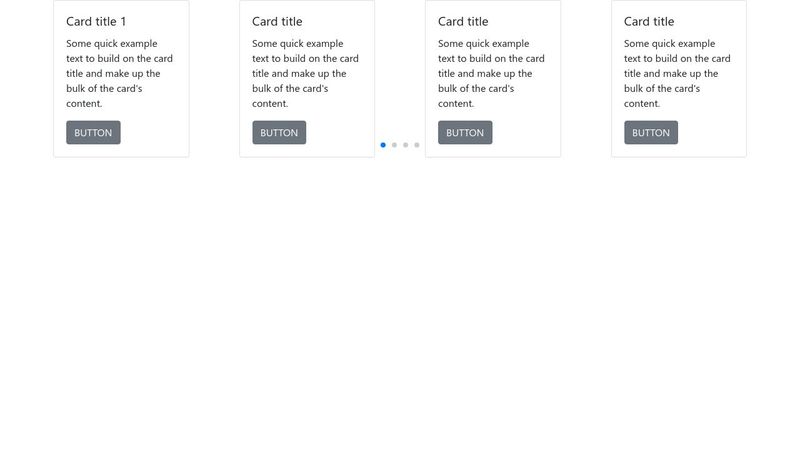Click the fourth card's 'Card title' heading
The height and width of the screenshot is (450, 800).
[x=649, y=21]
